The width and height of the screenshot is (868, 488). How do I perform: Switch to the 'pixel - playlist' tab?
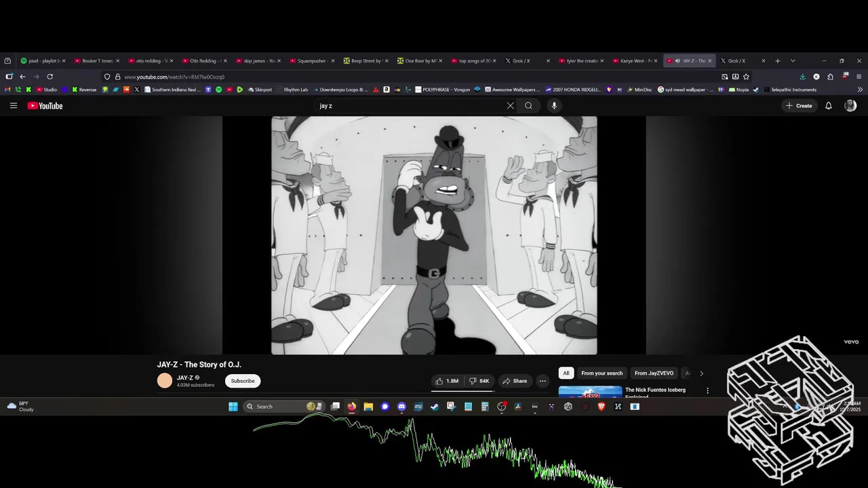pyautogui.click(x=42, y=61)
